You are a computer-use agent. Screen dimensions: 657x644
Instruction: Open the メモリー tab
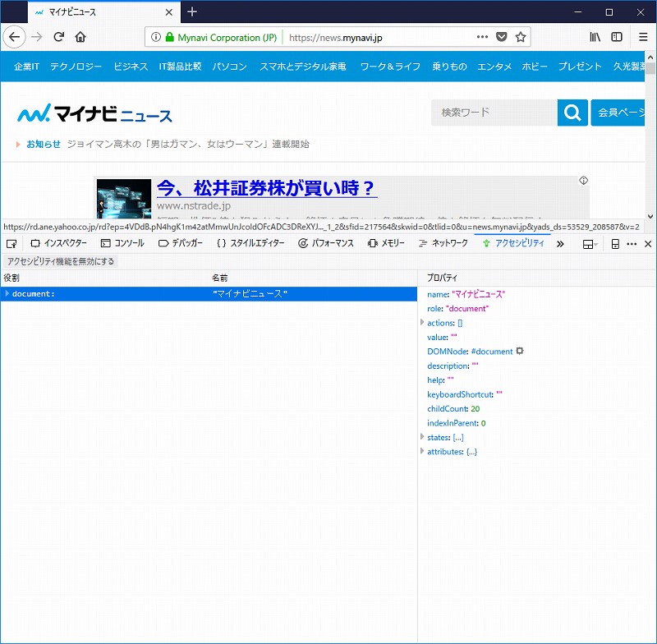point(386,243)
